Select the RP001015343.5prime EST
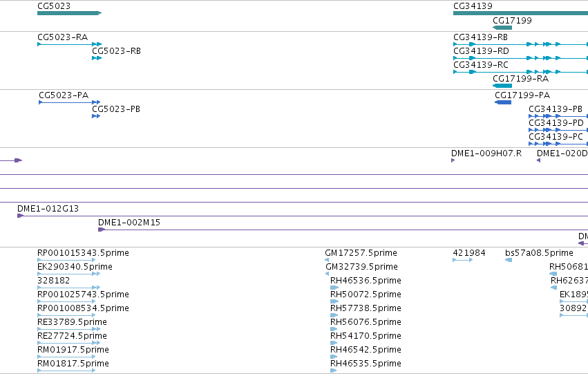This screenshot has height=374, width=588. [66, 260]
